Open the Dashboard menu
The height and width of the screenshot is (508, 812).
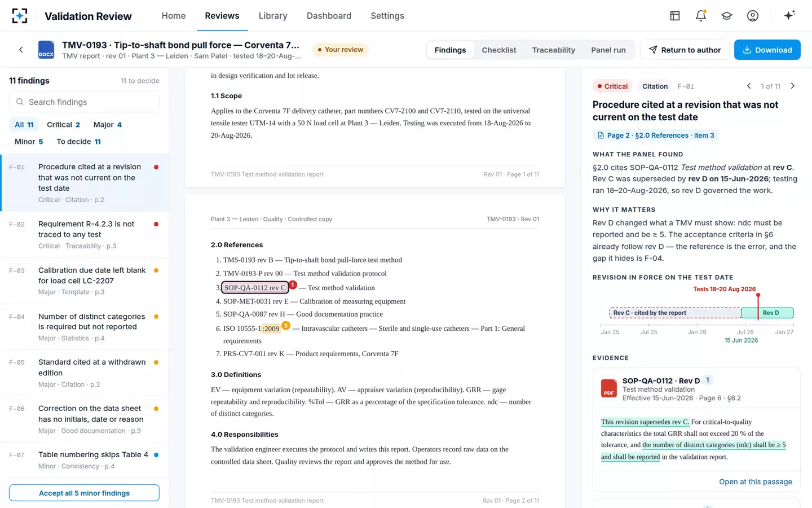click(329, 16)
